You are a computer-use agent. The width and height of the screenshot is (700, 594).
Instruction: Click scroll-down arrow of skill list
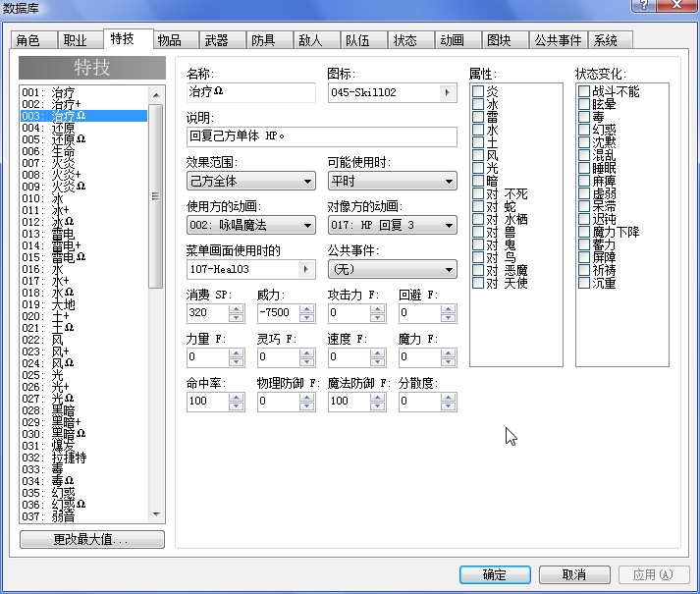point(156,514)
